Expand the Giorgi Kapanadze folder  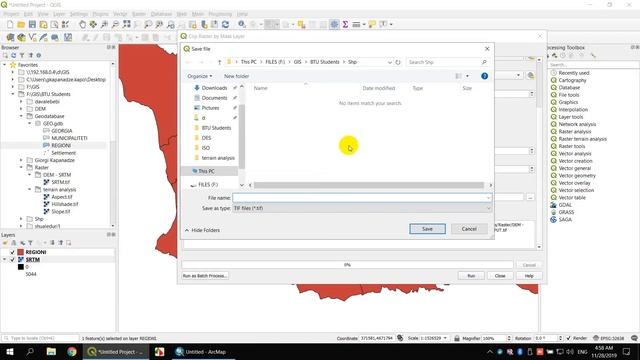(x=21, y=160)
